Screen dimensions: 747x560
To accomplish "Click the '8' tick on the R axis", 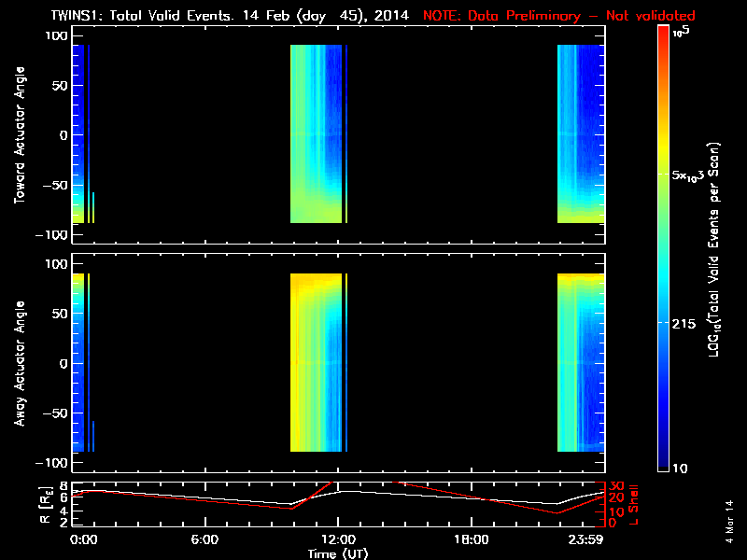I will (63, 486).
